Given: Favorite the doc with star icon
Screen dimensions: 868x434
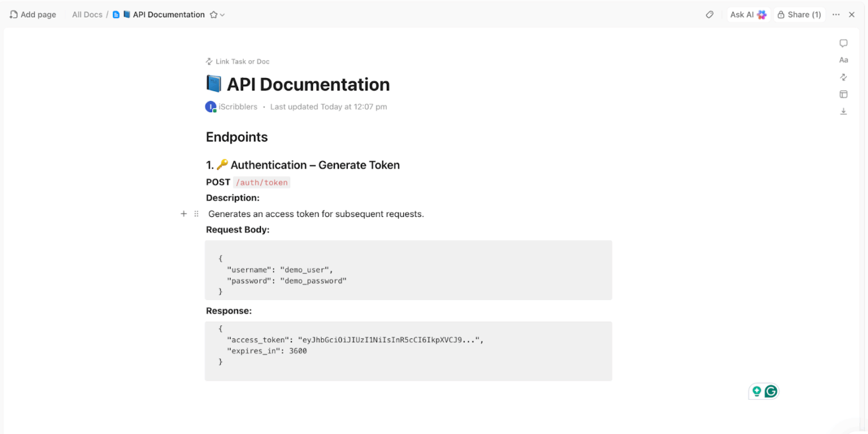Looking at the screenshot, I should click(x=213, y=15).
